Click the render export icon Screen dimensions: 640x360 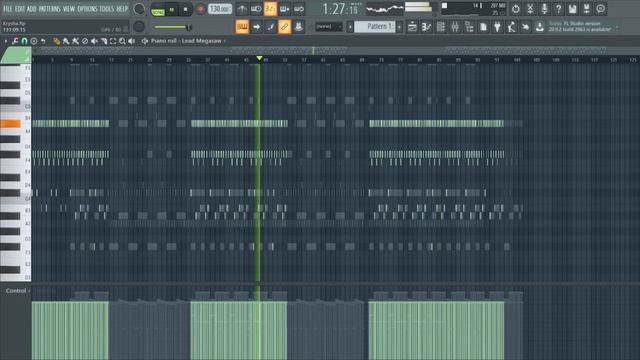click(x=587, y=9)
